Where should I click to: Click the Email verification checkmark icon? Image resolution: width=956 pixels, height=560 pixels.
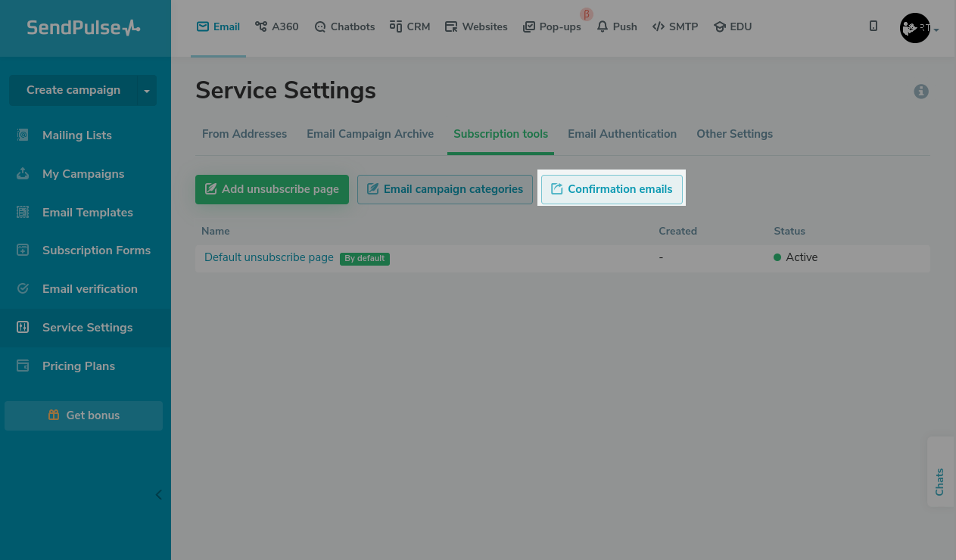click(23, 289)
